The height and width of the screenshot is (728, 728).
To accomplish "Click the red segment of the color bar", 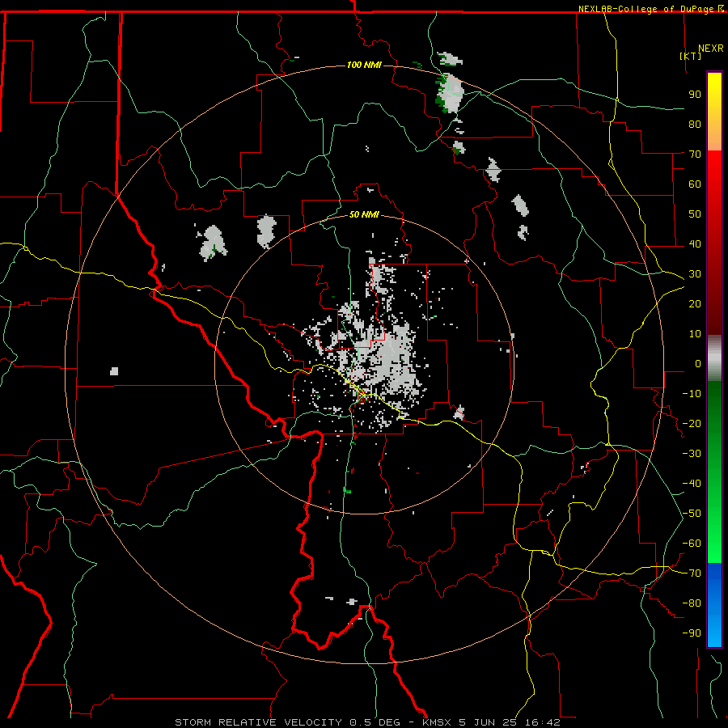I will [x=714, y=241].
